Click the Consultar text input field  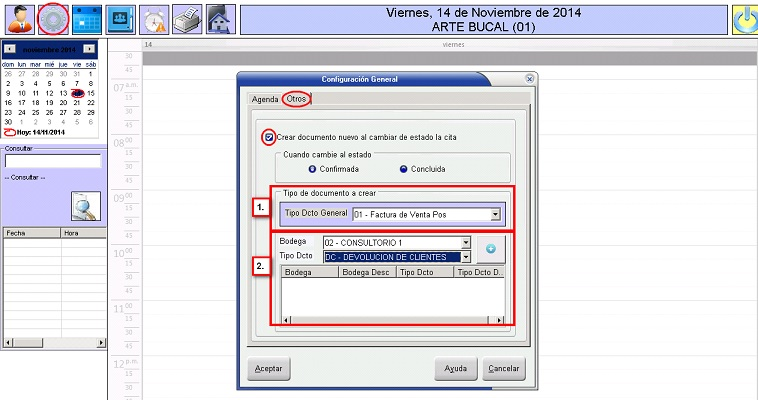pyautogui.click(x=52, y=161)
